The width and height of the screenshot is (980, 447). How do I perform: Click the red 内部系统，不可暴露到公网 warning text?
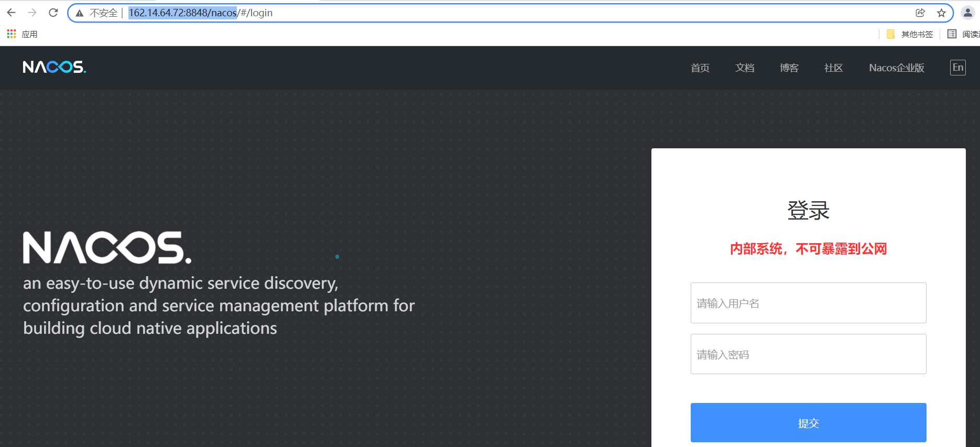[809, 249]
